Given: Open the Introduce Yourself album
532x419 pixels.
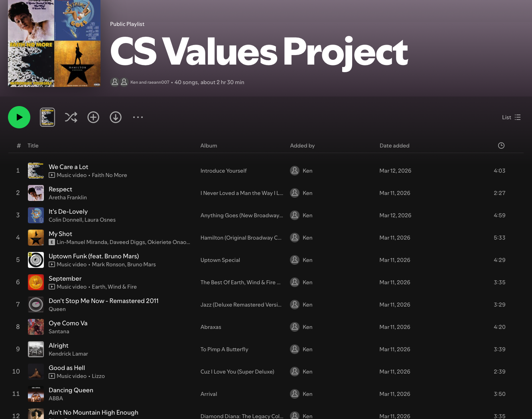Looking at the screenshot, I should pos(223,171).
